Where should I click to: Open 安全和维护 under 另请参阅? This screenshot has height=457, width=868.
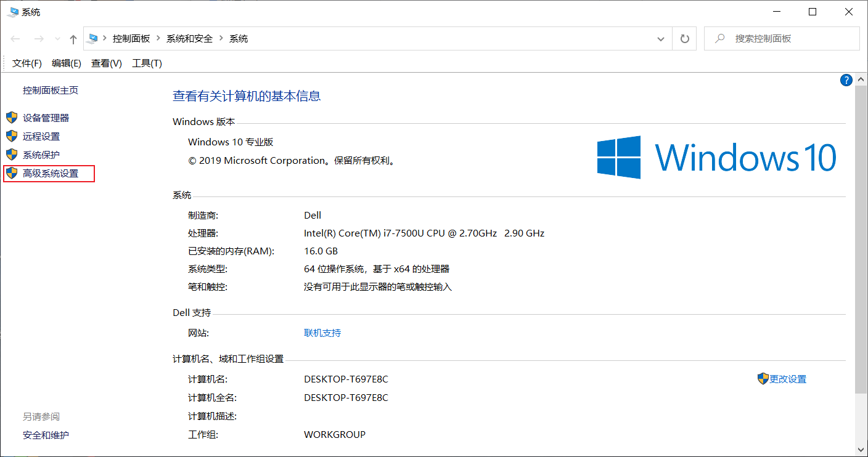tap(46, 435)
